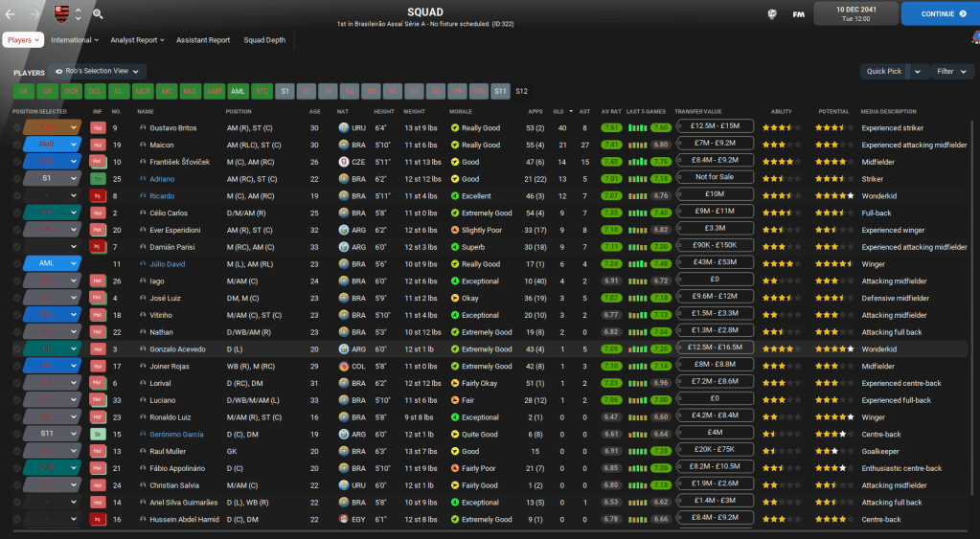The height and width of the screenshot is (539, 980).
Task: Open the FM menu icon
Action: [798, 14]
